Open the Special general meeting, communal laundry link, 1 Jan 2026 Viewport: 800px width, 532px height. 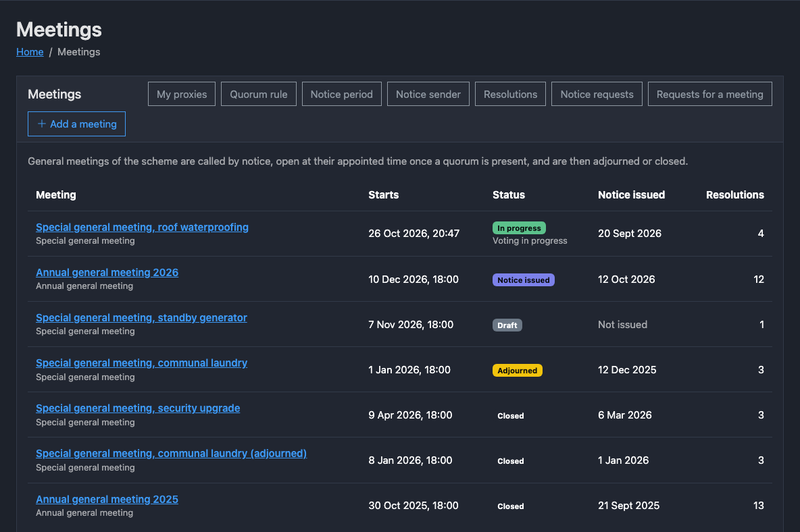141,363
